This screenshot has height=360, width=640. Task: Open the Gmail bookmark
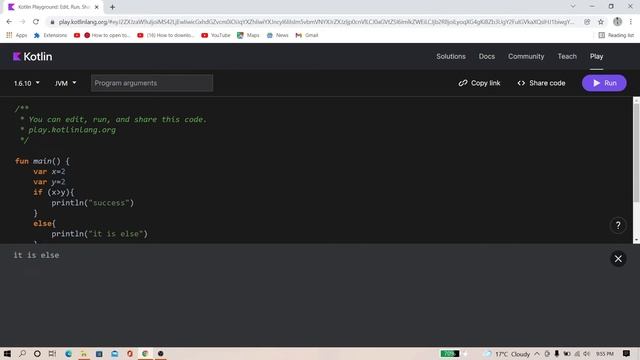[x=307, y=36]
